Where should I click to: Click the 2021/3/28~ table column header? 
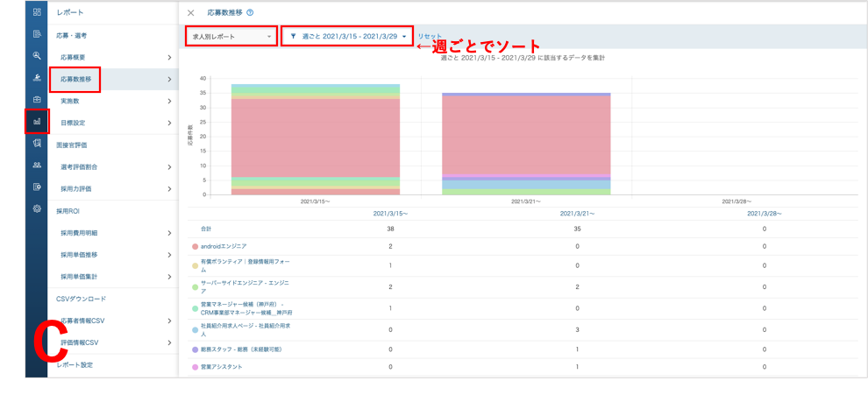[x=765, y=214]
